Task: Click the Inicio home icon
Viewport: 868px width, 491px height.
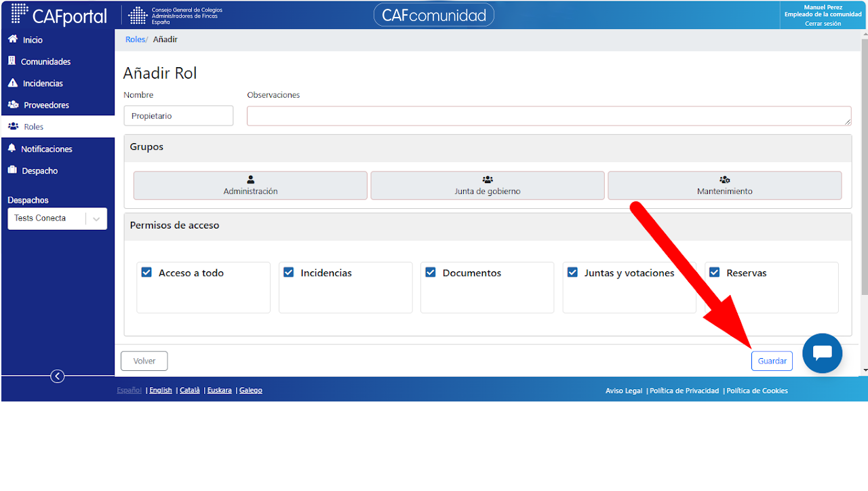Action: pos(12,39)
